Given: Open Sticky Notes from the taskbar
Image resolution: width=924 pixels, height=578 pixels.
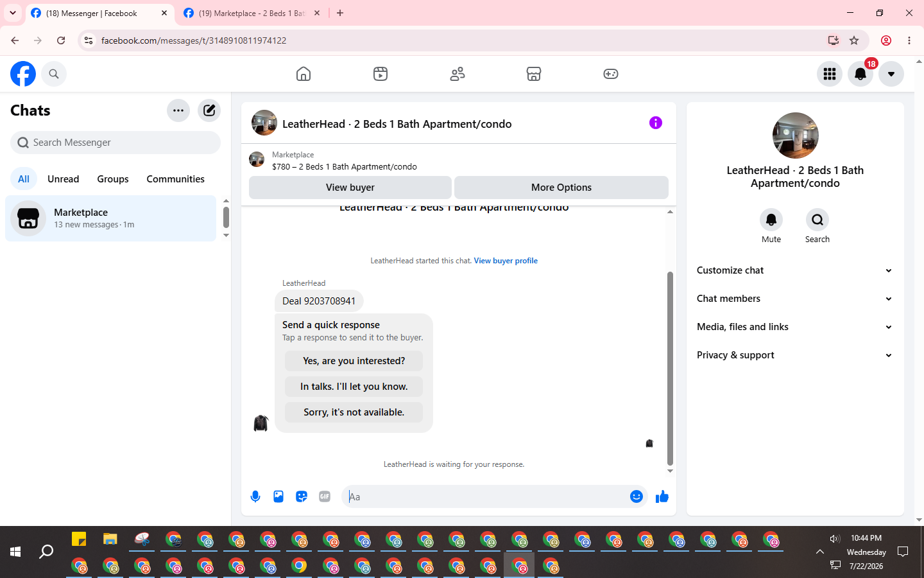Looking at the screenshot, I should point(79,539).
